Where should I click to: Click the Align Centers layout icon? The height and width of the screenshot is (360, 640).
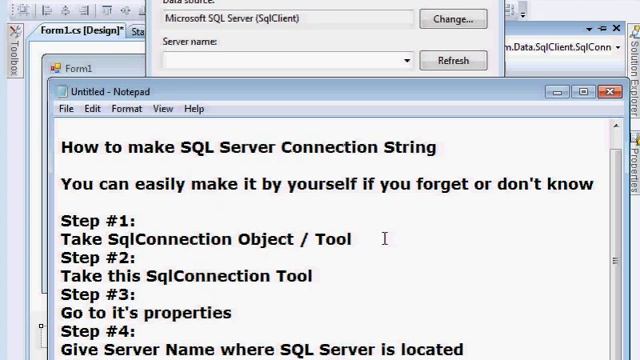65,10
